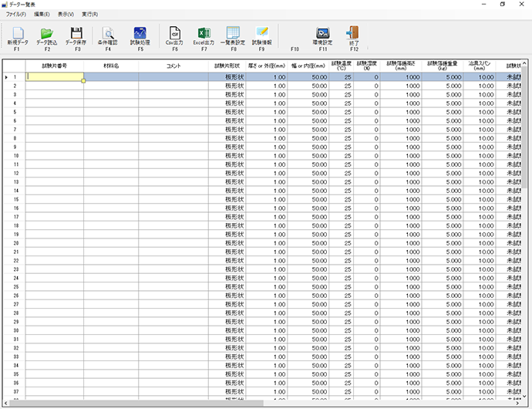
Task: Click the コメント column header
Action: point(173,66)
